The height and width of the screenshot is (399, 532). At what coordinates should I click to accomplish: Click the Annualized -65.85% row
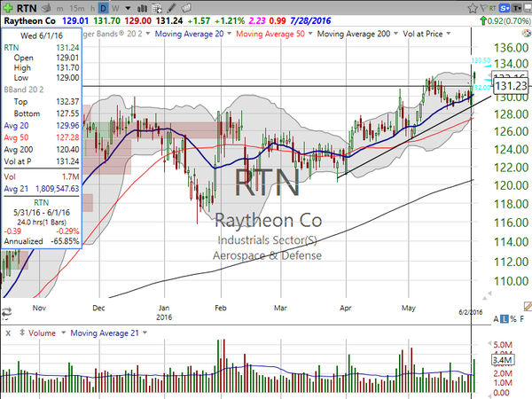[x=42, y=241]
